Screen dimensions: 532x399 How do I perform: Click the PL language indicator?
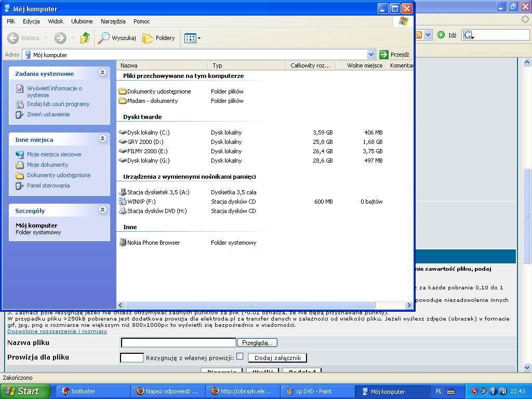point(438,391)
